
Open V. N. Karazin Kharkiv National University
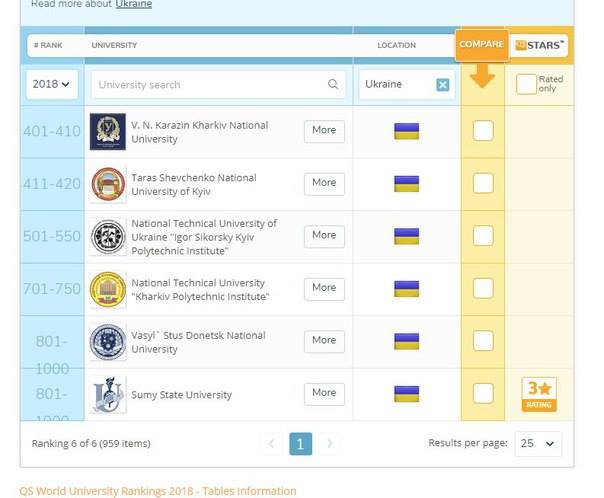tap(200, 132)
